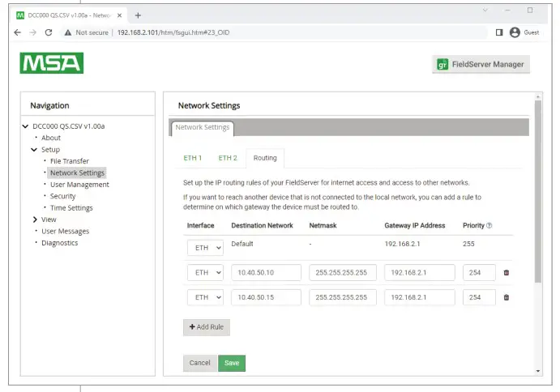This screenshot has width=560, height=392.
Task: Click the Default route priority 255
Action: click(468, 244)
